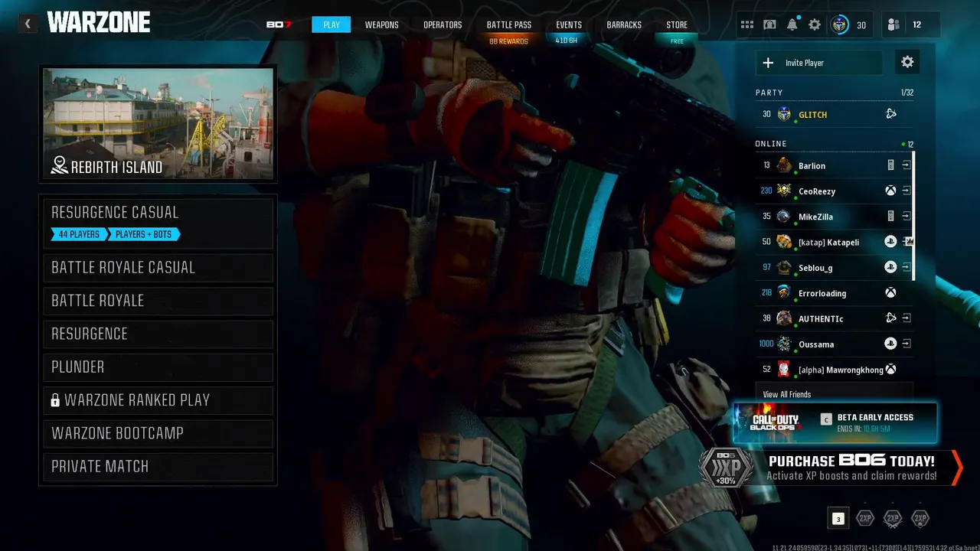Click third 2XP battle pass token icon
The image size is (980, 551).
click(x=920, y=519)
